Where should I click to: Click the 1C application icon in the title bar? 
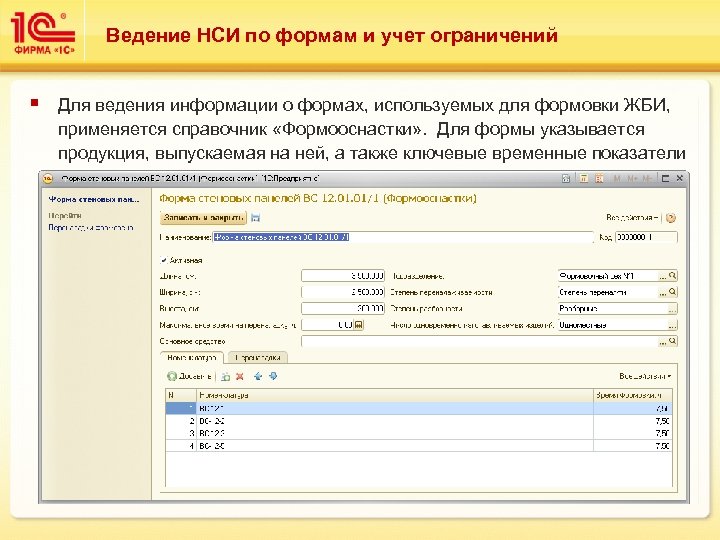tap(48, 179)
